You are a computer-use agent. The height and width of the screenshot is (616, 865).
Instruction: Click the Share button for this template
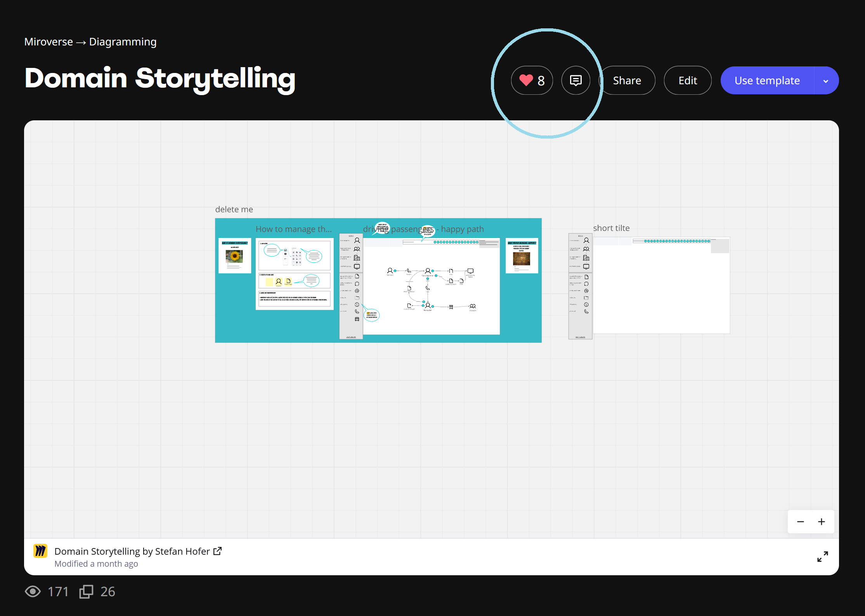coord(626,80)
